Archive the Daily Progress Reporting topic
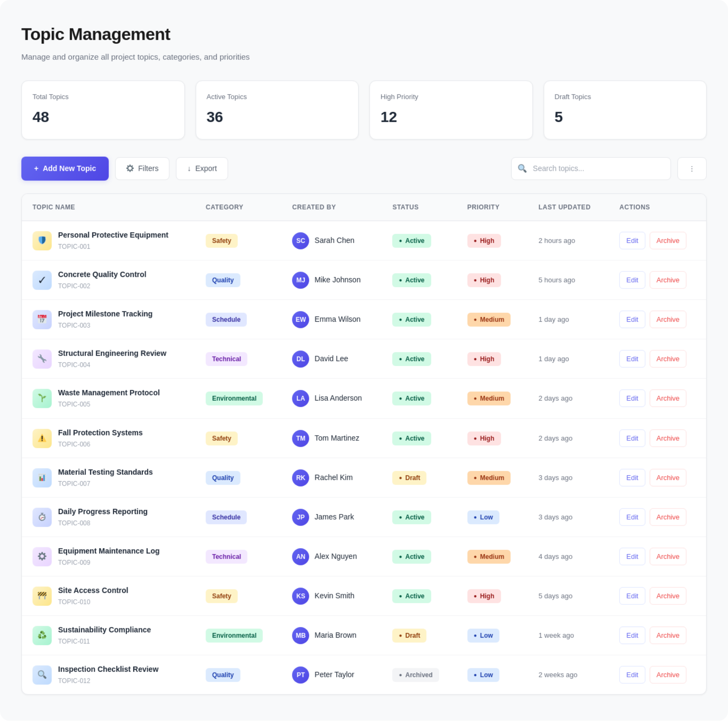This screenshot has height=721, width=728. pyautogui.click(x=667, y=517)
